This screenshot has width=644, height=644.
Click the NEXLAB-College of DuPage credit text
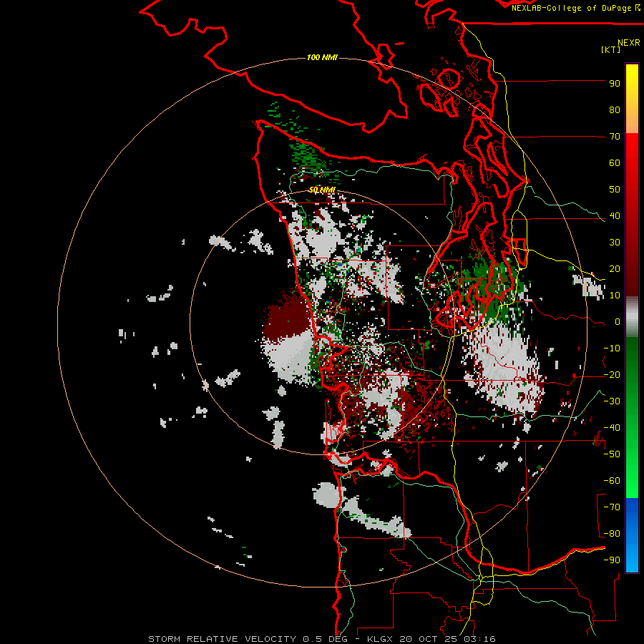(x=570, y=8)
